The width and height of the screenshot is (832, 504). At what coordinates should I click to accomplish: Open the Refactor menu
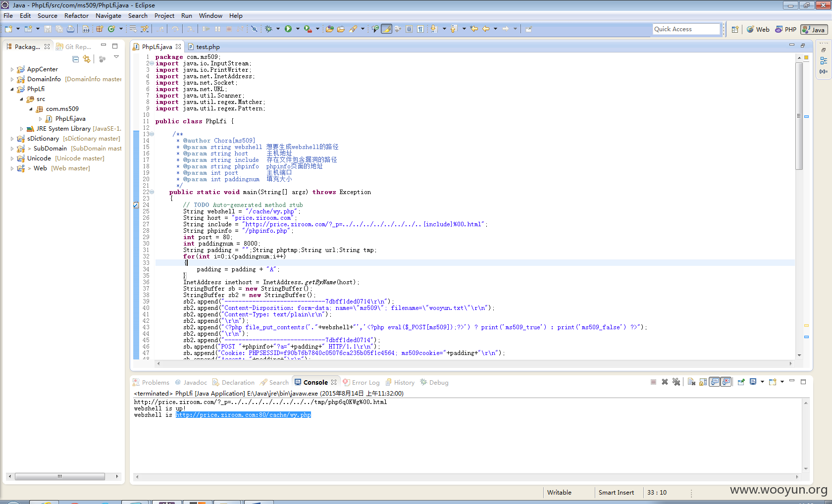[x=76, y=16]
